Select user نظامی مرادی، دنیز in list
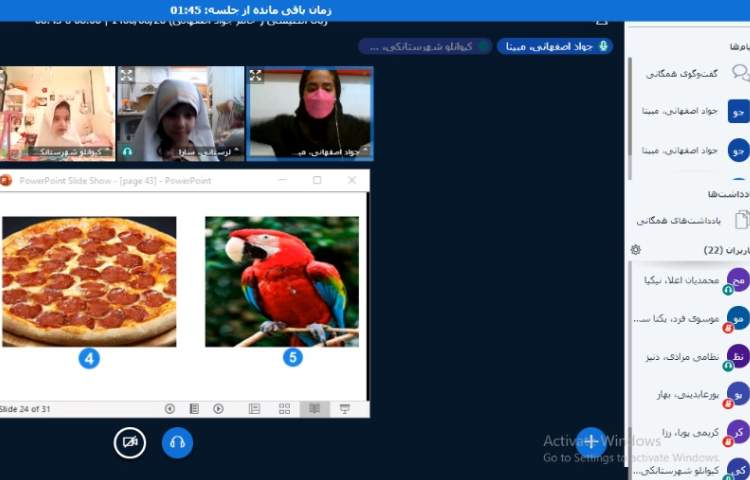 [x=687, y=357]
